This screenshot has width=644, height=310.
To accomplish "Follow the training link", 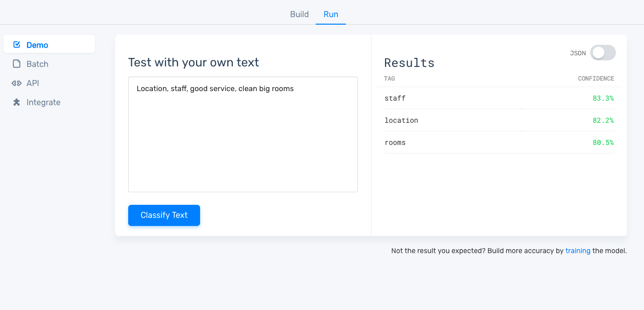I will (x=578, y=251).
